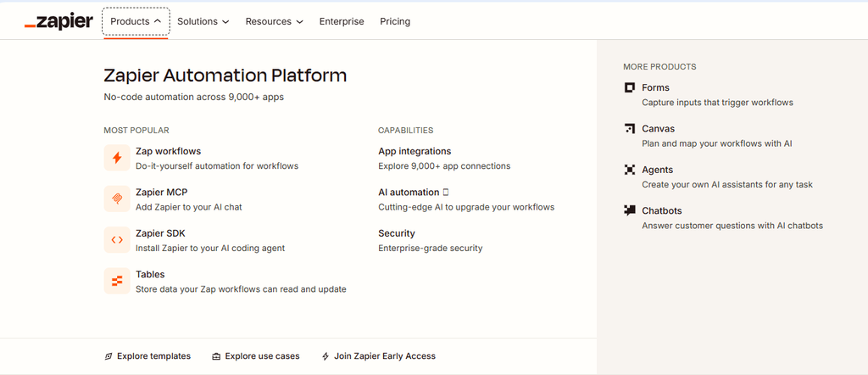Click 'Cutting-edge AI to upgrade your workflows'

pos(466,207)
